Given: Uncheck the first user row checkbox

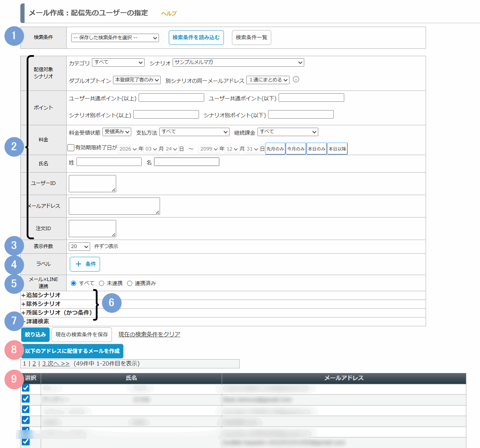Looking at the screenshot, I should click(26, 388).
